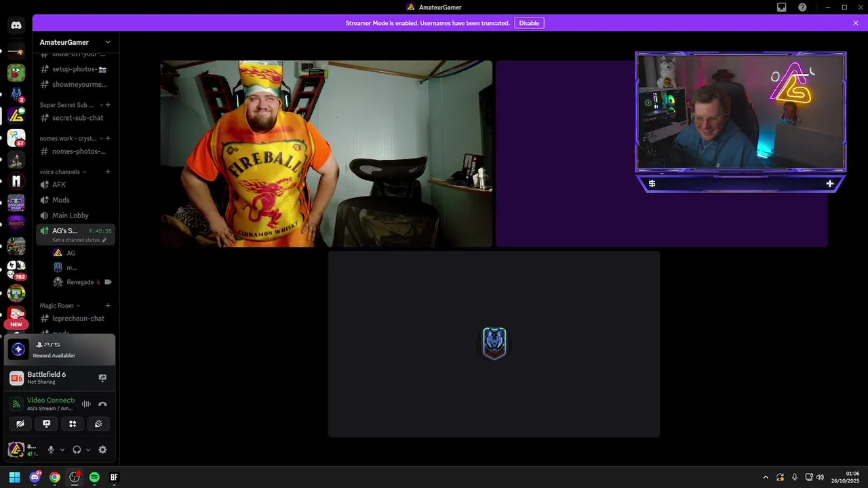
Task: Open Google Chrome from the taskbar
Action: 55,477
